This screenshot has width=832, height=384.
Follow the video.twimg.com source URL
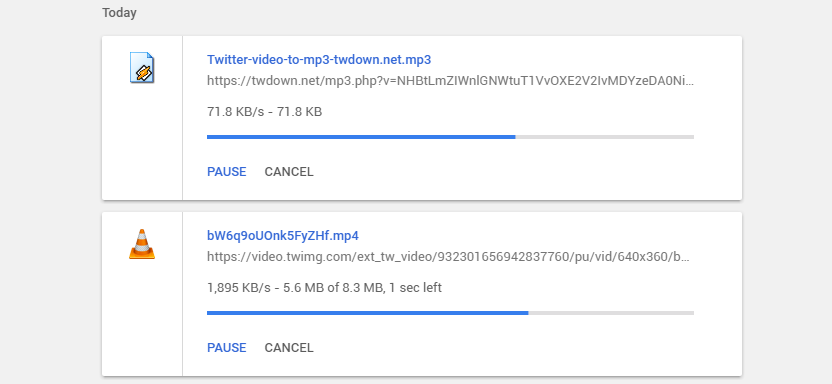click(x=448, y=257)
